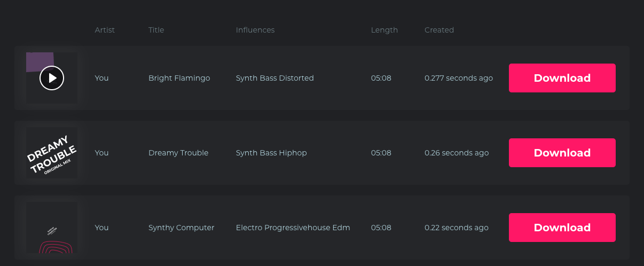Screen dimensions: 644x266
Task: Download the Dreamy Trouble track
Action: [x=562, y=153]
